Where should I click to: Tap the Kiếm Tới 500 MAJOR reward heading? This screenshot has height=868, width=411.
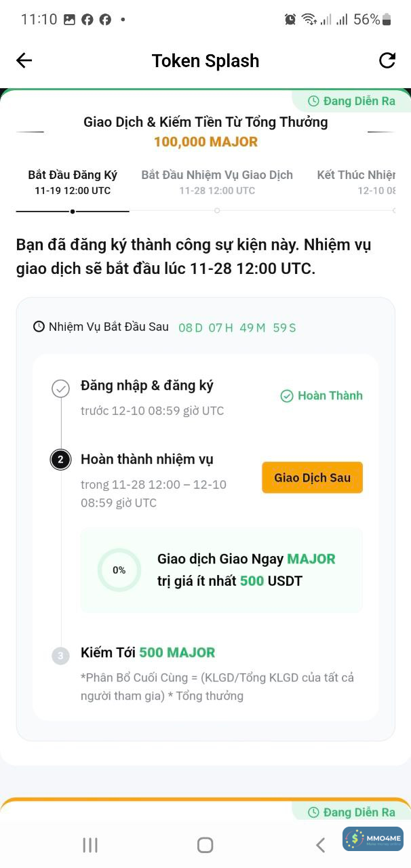tap(148, 652)
